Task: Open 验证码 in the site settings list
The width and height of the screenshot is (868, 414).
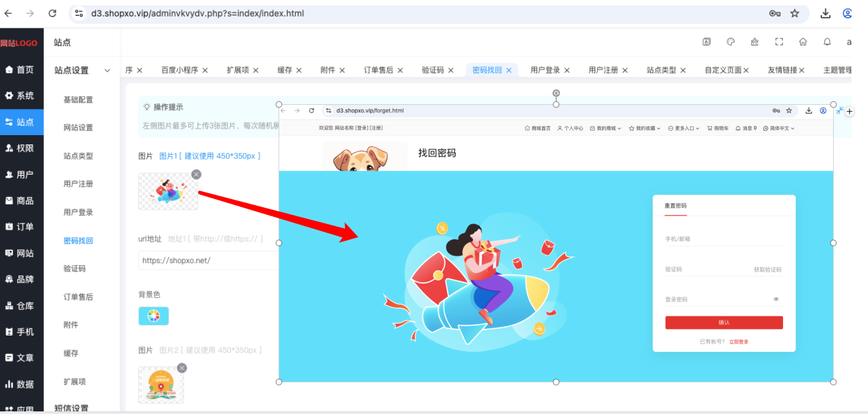Action: [x=74, y=268]
